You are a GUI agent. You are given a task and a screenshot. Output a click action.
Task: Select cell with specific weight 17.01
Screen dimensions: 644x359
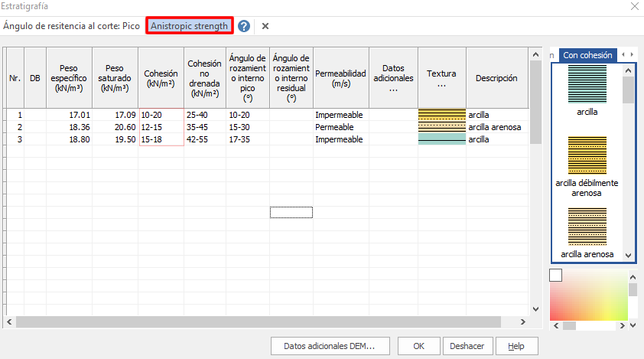69,115
